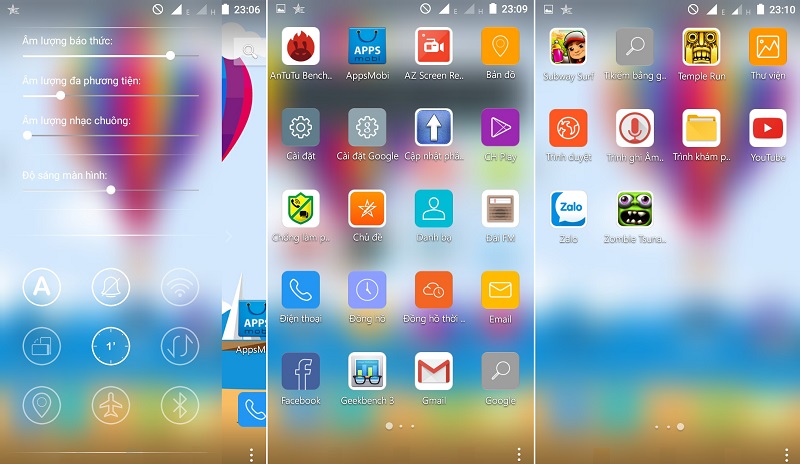Open Tìm kiếm bằng giọng nói app
The height and width of the screenshot is (464, 800).
tap(635, 46)
